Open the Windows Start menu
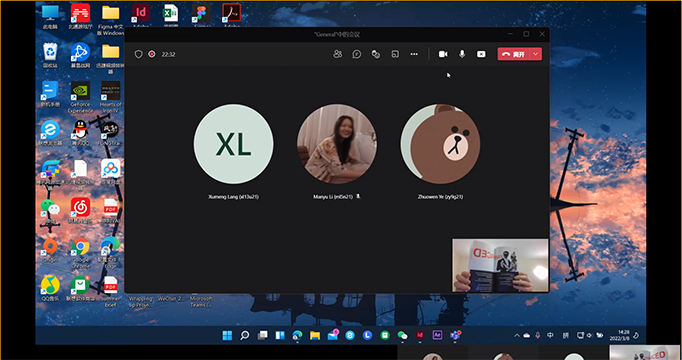 coord(227,335)
